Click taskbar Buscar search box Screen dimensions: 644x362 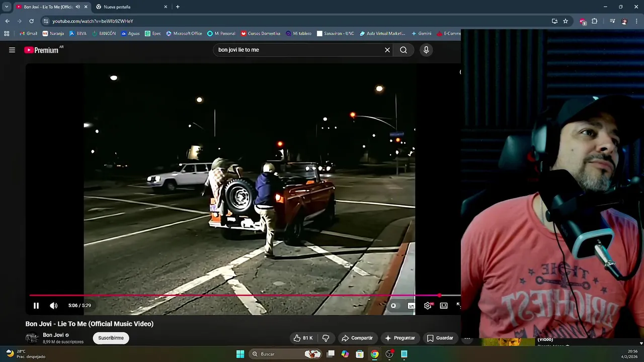click(x=286, y=354)
